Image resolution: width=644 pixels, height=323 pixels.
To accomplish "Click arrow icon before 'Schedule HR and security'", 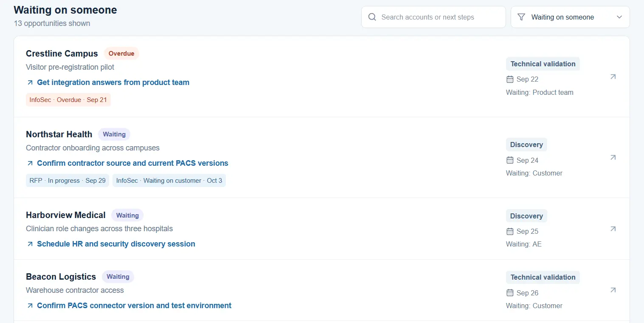I will [x=30, y=244].
